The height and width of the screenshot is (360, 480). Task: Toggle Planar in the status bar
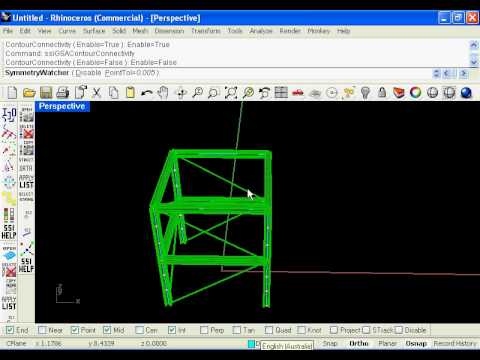coord(387,343)
